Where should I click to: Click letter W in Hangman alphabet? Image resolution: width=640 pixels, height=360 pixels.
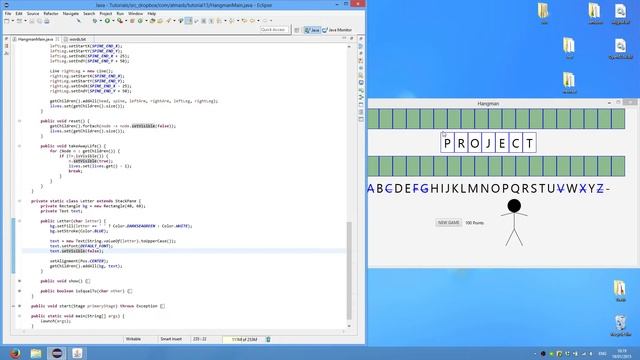[x=572, y=189]
